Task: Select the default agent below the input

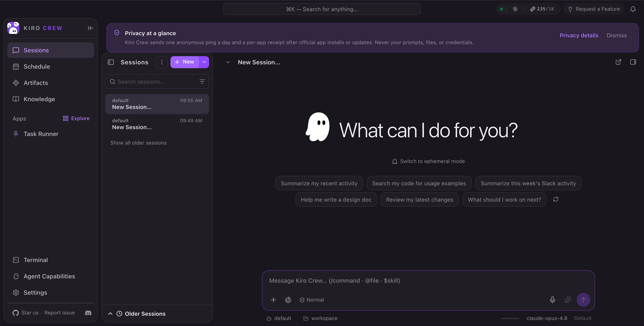Action: point(279,318)
